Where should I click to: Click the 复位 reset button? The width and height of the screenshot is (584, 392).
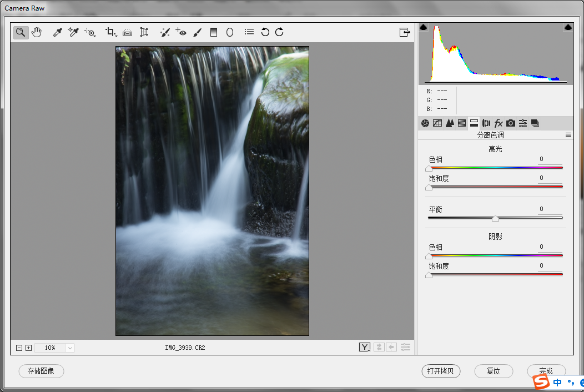pos(494,371)
